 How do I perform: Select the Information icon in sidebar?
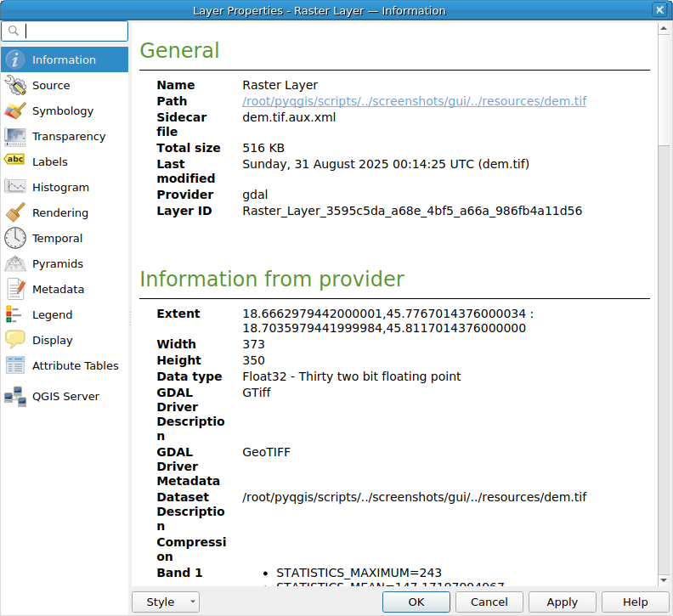(x=15, y=59)
